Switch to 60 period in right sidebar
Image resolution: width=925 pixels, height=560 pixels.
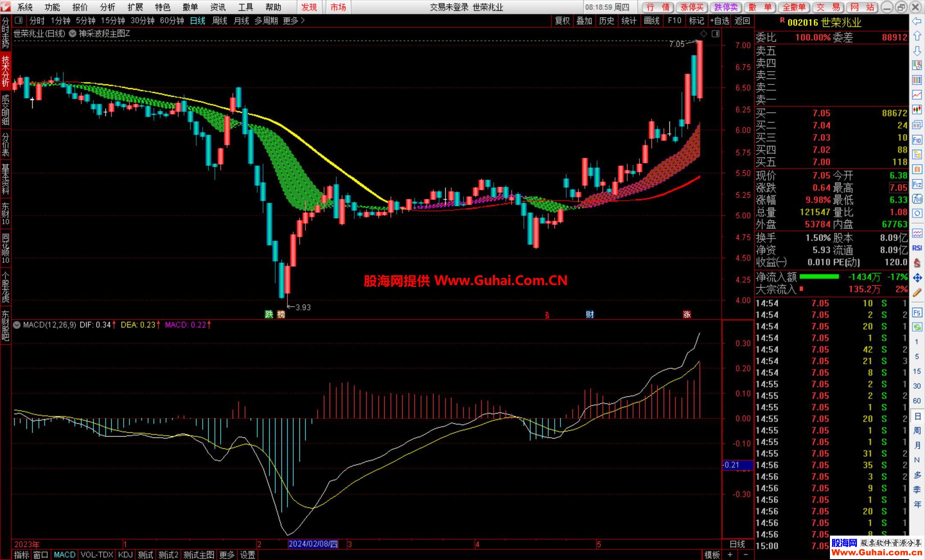coord(917,401)
